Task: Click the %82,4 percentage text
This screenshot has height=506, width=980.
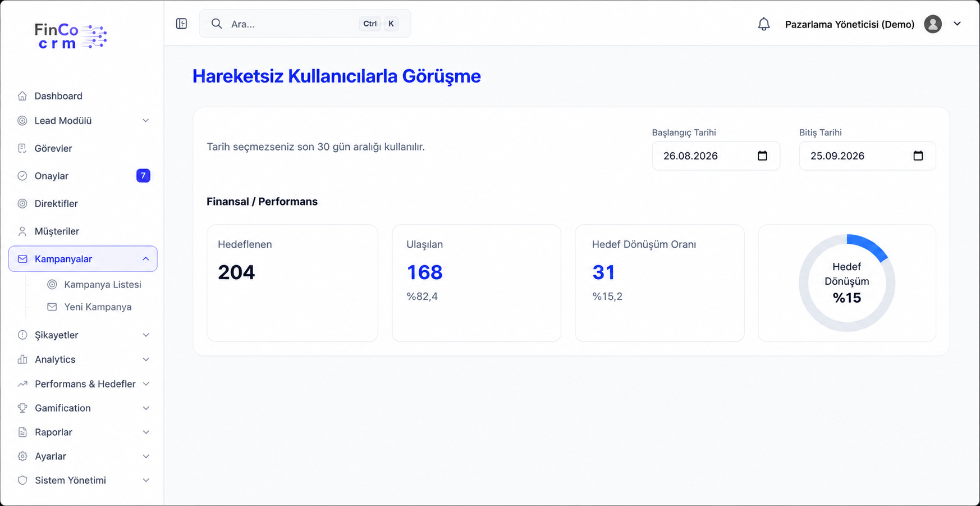Action: point(422,297)
